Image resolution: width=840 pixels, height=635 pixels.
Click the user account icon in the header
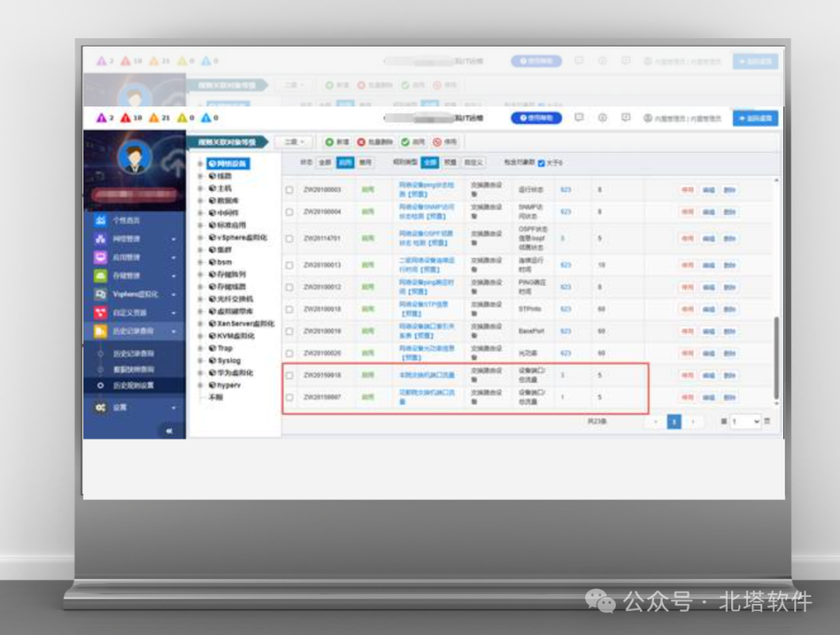click(x=648, y=118)
